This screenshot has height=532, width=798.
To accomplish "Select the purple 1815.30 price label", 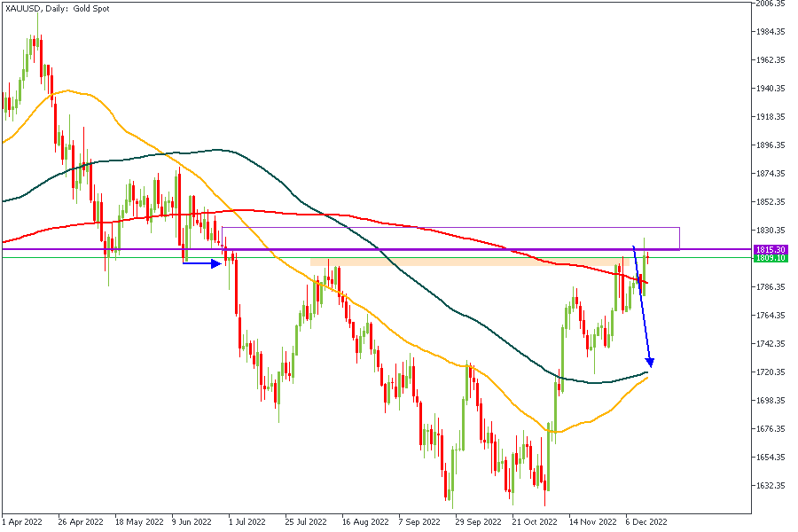I will [x=770, y=250].
